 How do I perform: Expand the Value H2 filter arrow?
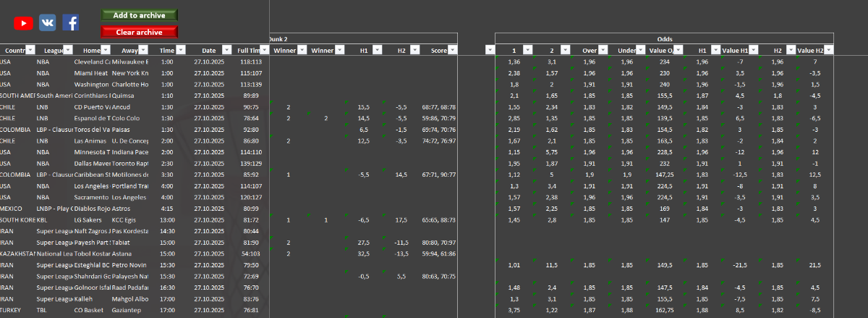[829, 50]
